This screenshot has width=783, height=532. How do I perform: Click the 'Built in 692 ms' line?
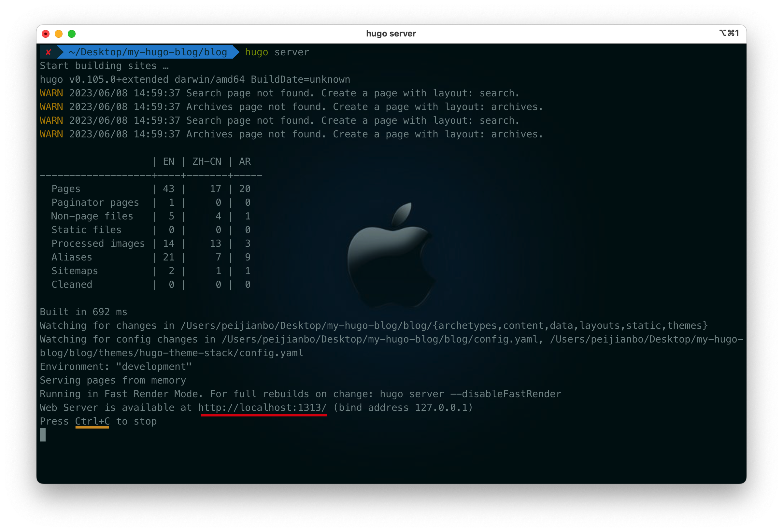(x=84, y=312)
